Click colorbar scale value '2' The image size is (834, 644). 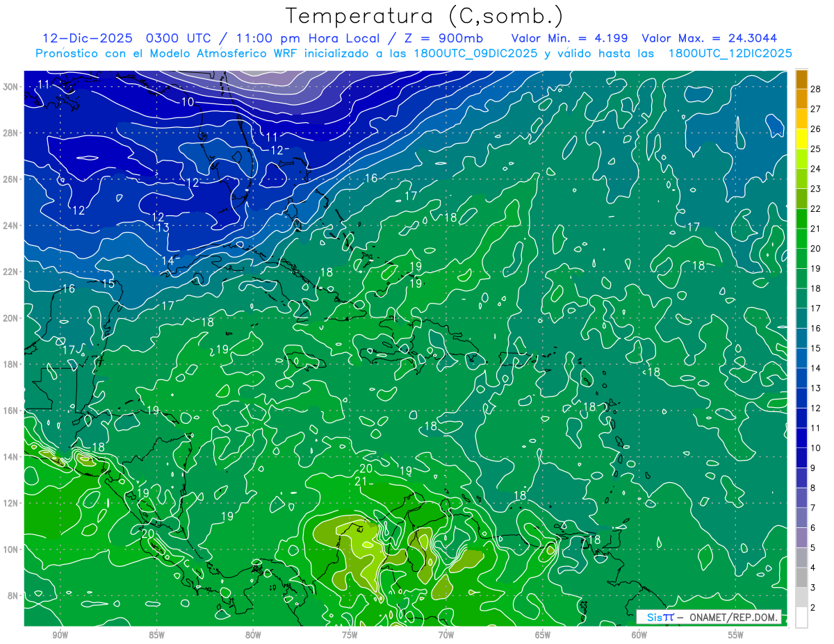pyautogui.click(x=813, y=607)
